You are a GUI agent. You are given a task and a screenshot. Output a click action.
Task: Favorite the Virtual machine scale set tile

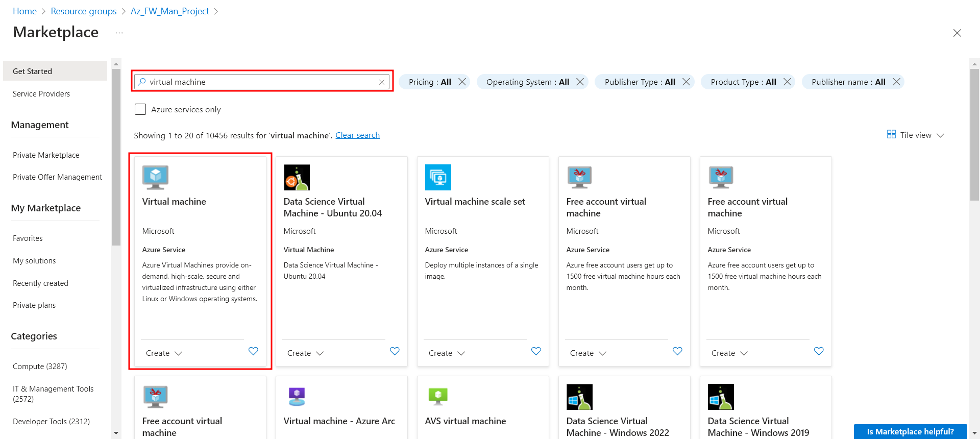(536, 351)
